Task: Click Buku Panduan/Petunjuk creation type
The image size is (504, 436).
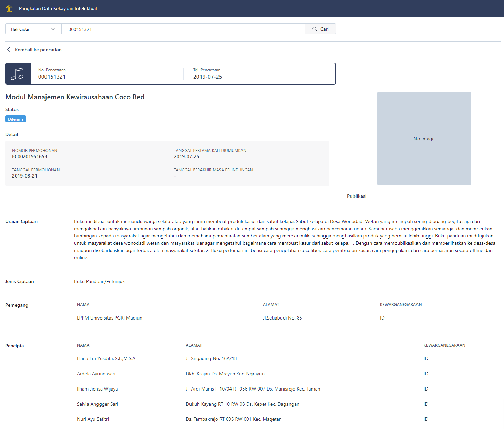Action: (100, 281)
